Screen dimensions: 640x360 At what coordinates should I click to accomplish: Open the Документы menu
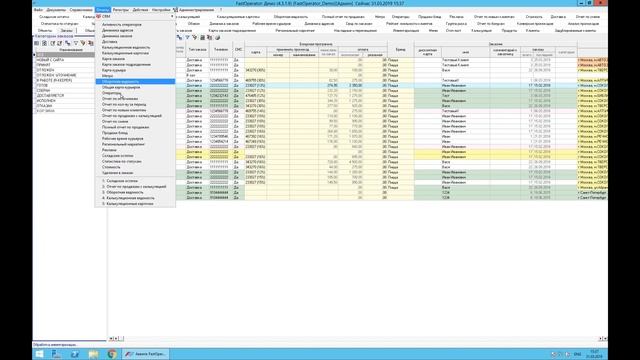[x=56, y=10]
